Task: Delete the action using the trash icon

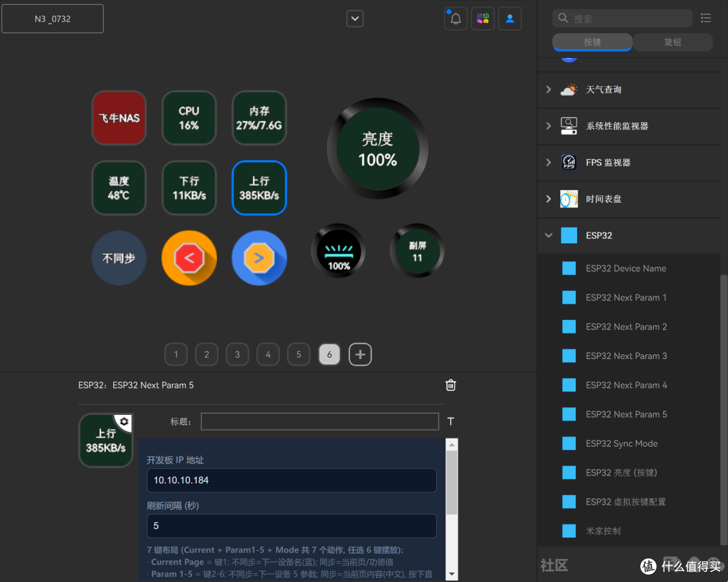Action: coord(450,385)
